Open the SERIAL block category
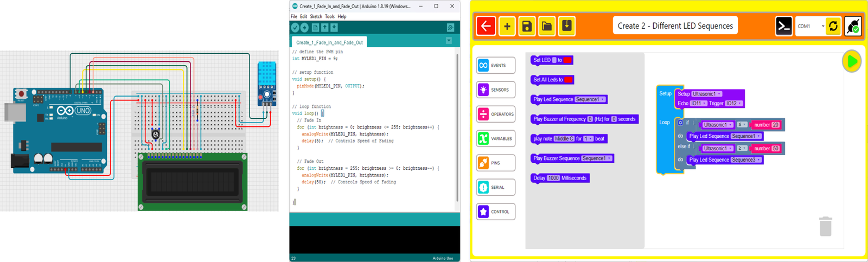This screenshot has height=262, width=868. 496,187
